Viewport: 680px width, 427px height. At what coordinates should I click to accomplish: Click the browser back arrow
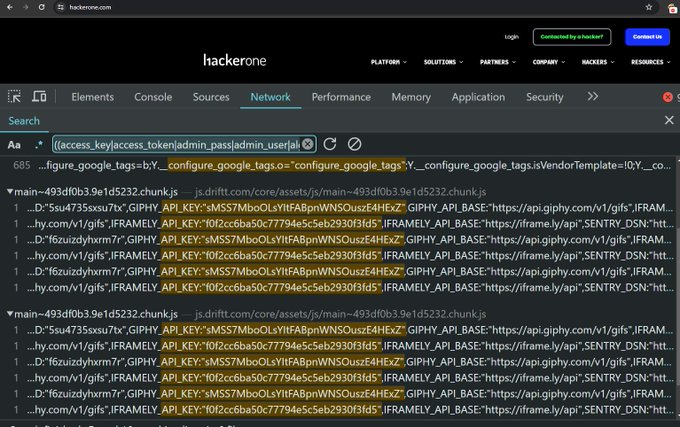(x=10, y=7)
